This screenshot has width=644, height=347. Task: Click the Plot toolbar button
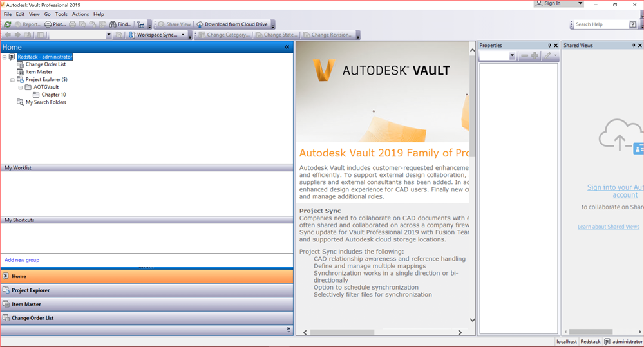tap(55, 24)
